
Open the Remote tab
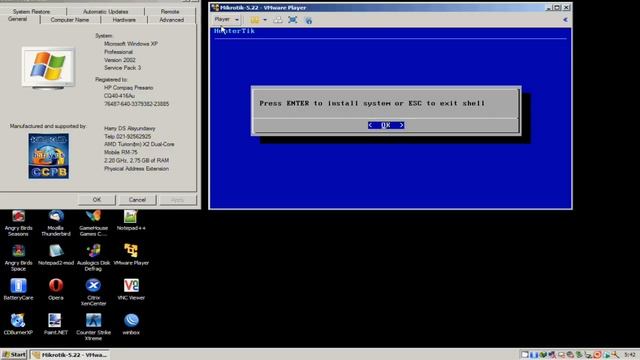click(x=170, y=11)
